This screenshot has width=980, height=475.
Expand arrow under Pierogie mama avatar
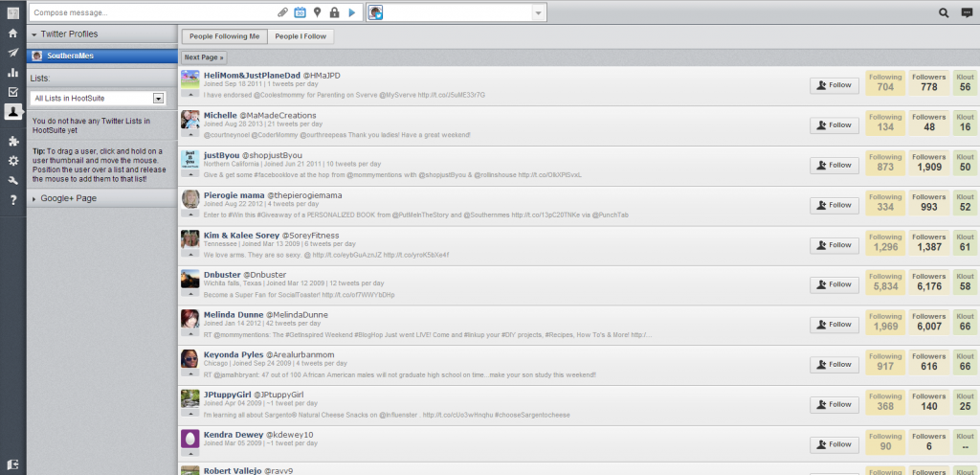(x=190, y=214)
